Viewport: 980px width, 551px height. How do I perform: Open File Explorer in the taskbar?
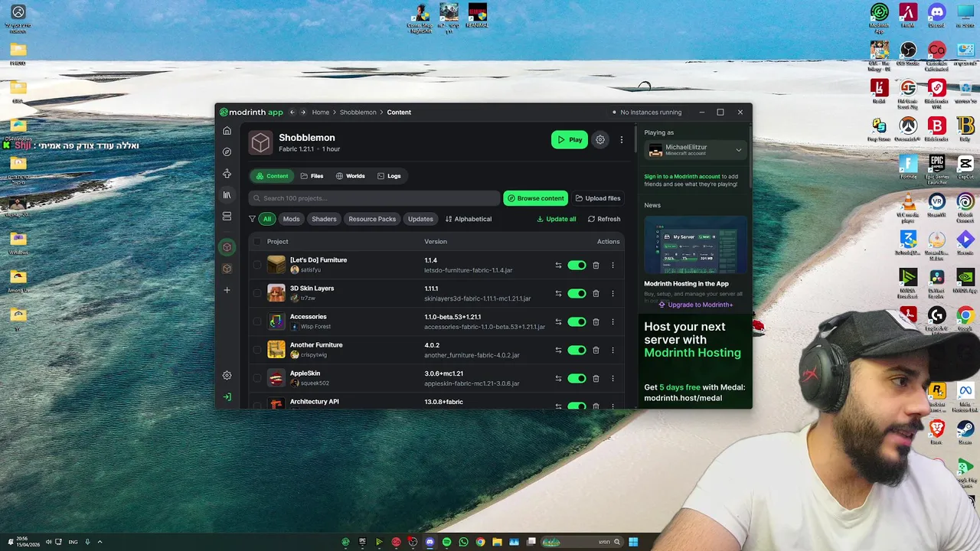(497, 543)
